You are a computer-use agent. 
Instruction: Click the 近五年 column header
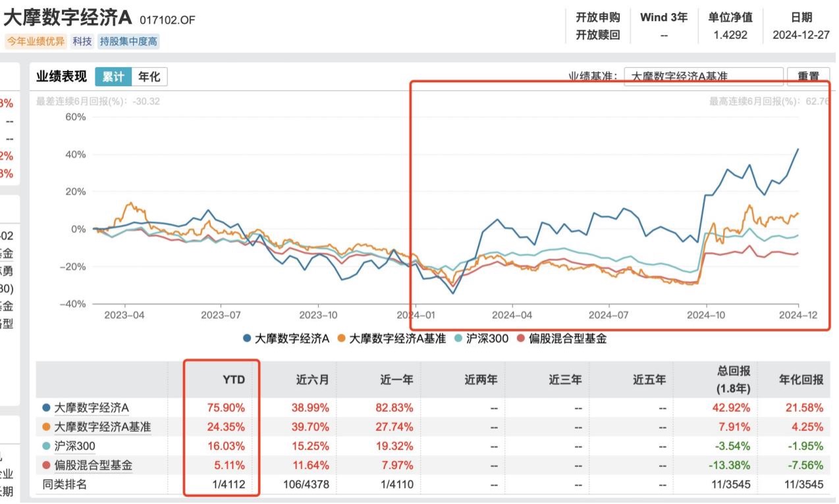pos(649,380)
